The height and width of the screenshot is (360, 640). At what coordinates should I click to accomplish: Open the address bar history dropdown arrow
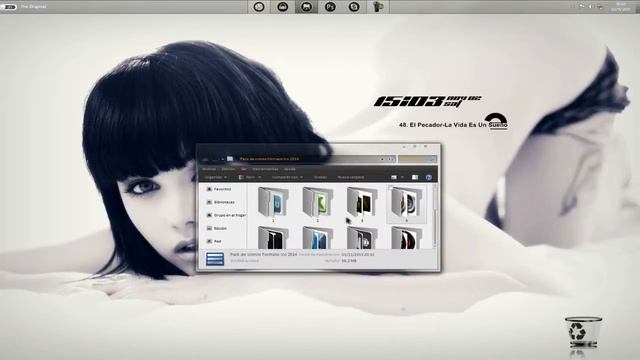click(382, 159)
